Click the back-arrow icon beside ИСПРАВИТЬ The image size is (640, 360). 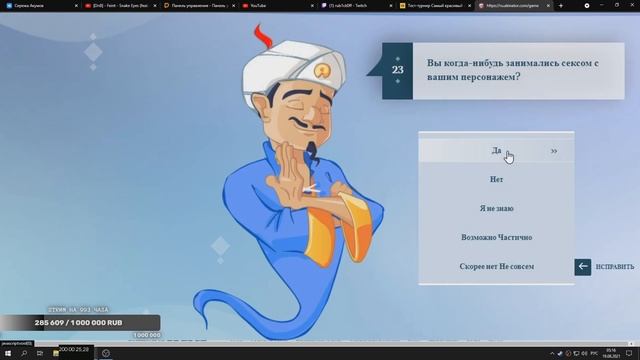pos(582,267)
